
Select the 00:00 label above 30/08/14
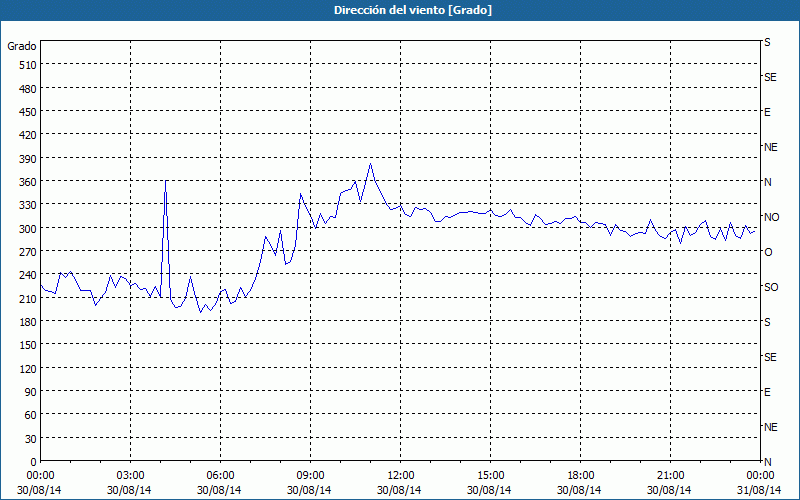(x=40, y=476)
